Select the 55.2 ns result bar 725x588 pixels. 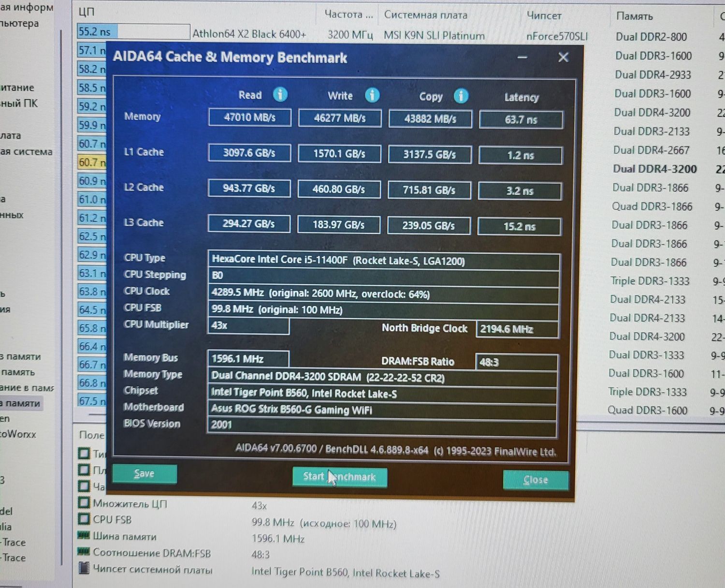click(133, 32)
